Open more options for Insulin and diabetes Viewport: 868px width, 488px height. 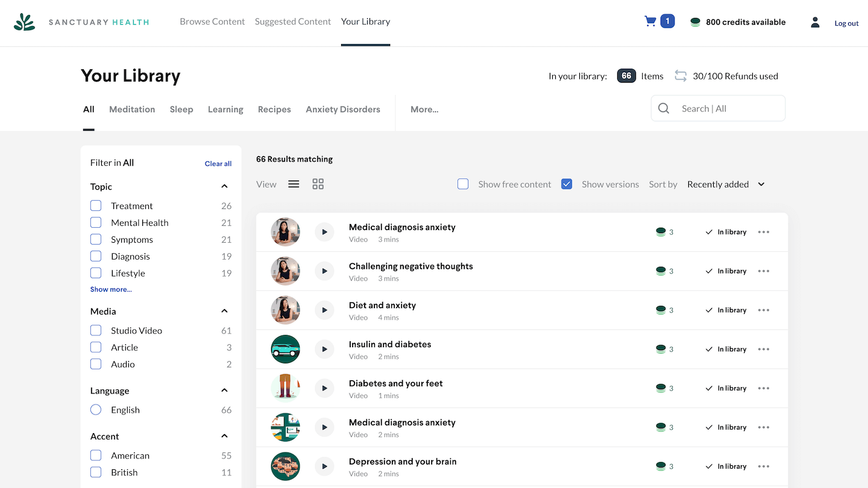tap(764, 349)
